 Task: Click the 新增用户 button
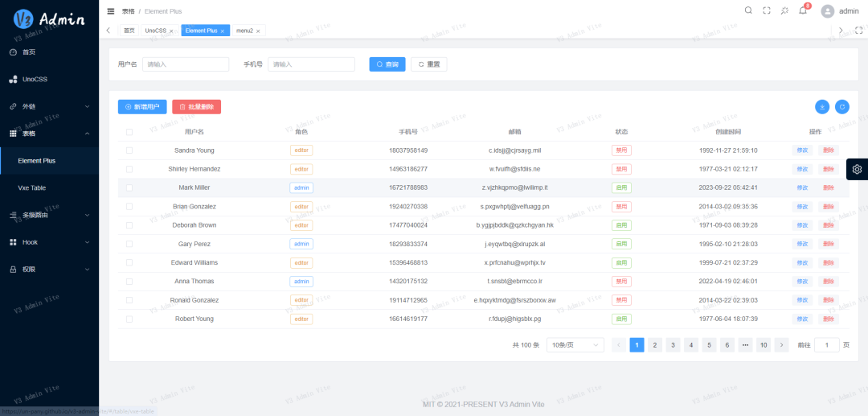(141, 106)
